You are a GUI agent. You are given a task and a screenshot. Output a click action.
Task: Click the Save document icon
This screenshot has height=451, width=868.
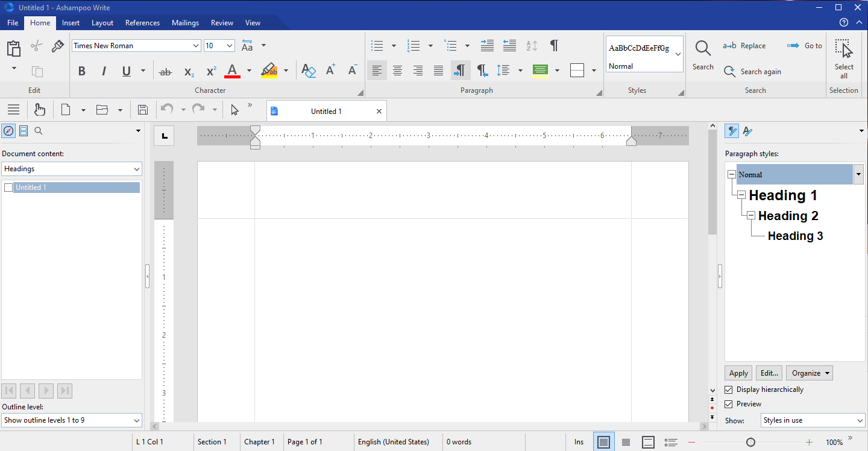point(143,110)
